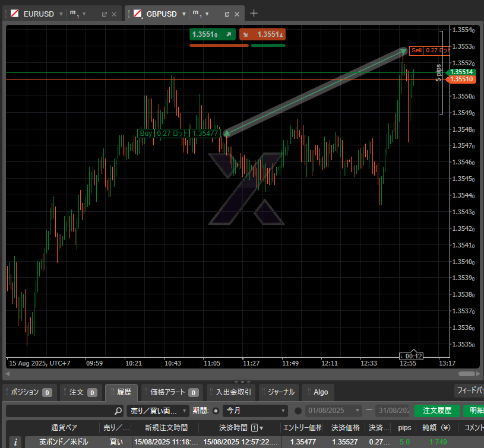Click the chart horizontal scrollbar thumb
The height and width of the screenshot is (448, 484).
pos(467,374)
